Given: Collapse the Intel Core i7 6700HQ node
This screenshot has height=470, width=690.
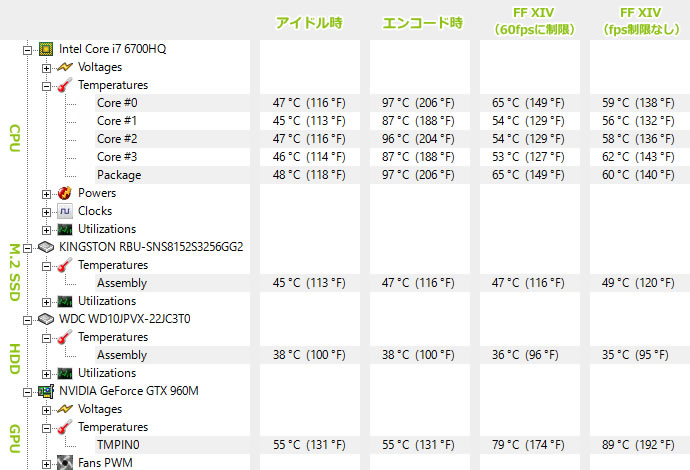Looking at the screenshot, I should pos(27,50).
